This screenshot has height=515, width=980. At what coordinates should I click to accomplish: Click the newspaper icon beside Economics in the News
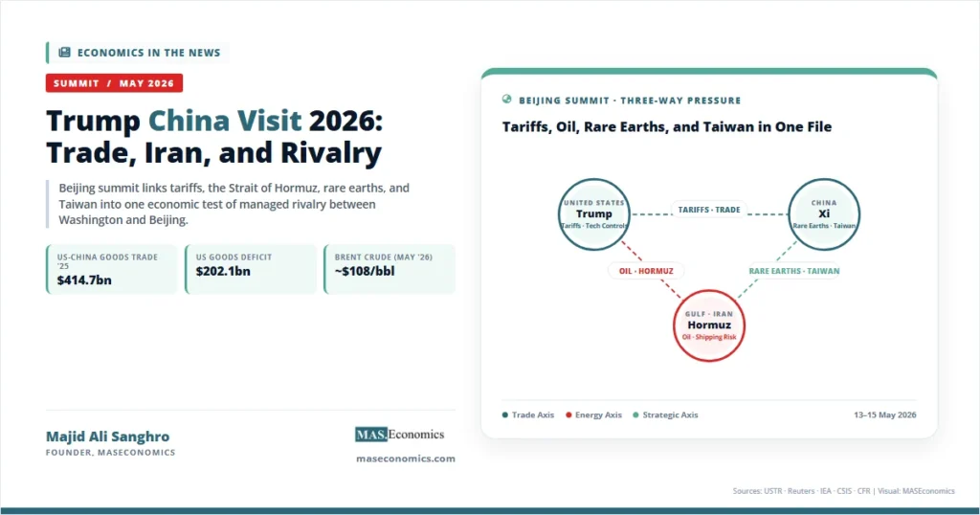[64, 53]
